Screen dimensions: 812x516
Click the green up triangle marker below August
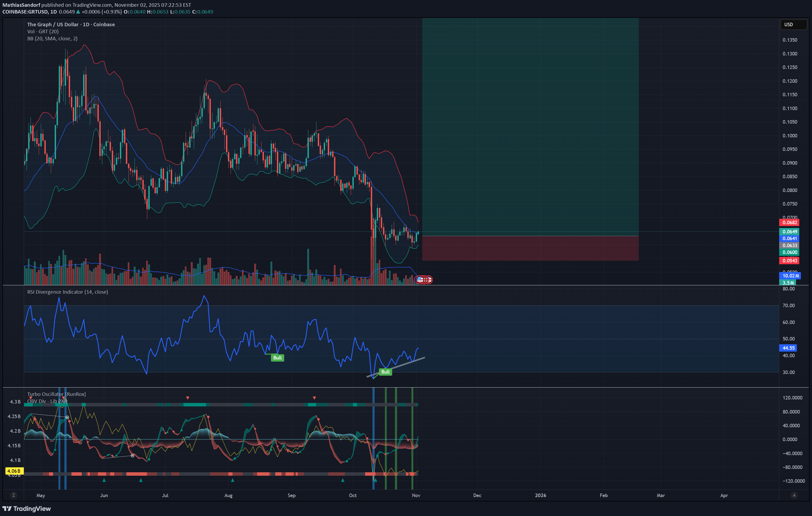(232, 480)
